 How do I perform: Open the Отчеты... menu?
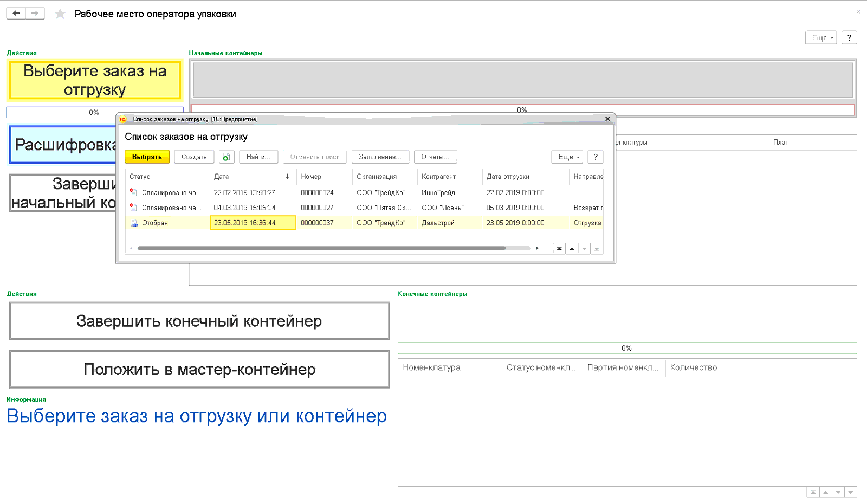click(x=435, y=157)
